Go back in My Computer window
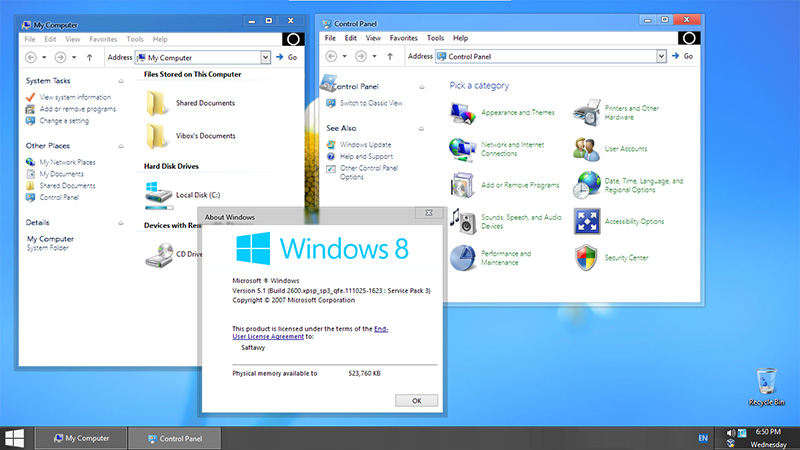 [x=31, y=58]
